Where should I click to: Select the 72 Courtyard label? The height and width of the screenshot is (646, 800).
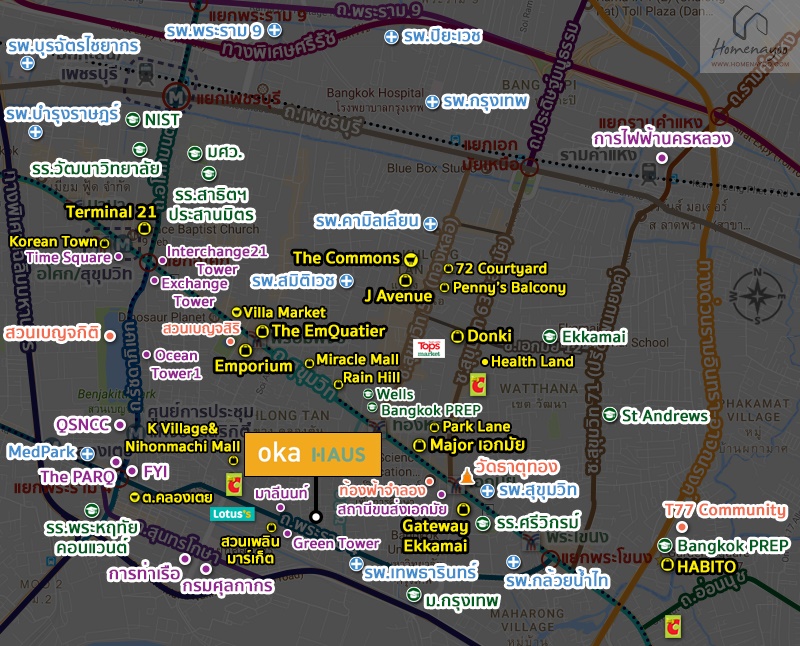click(x=501, y=268)
